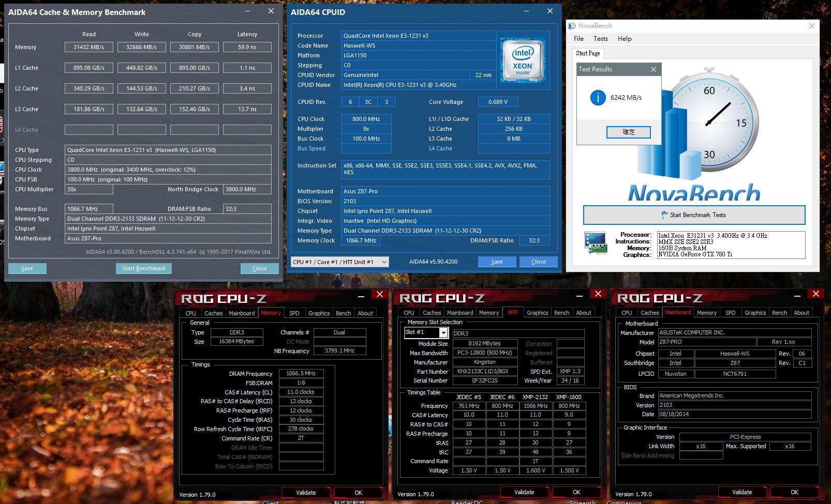
Task: Open Bench tab in CPU-Z Mainboard window
Action: click(779, 313)
